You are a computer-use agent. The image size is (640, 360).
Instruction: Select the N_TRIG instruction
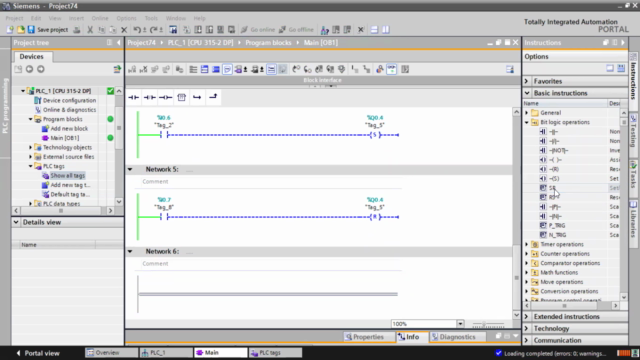click(557, 235)
